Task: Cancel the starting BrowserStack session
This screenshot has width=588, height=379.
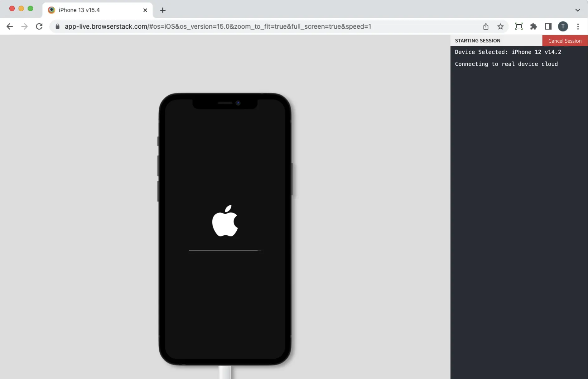Action: click(565, 41)
